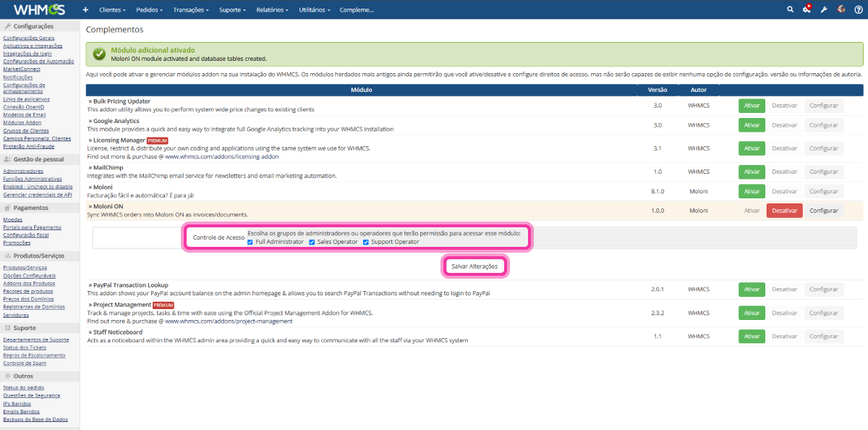Open Configurações Gerais link
The width and height of the screenshot is (868, 430).
29,38
